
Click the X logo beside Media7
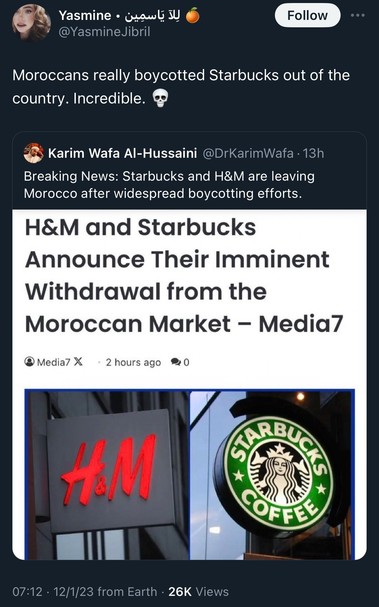78,362
